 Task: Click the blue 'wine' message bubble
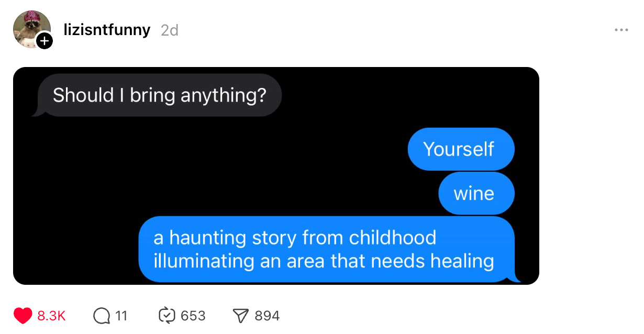point(476,193)
